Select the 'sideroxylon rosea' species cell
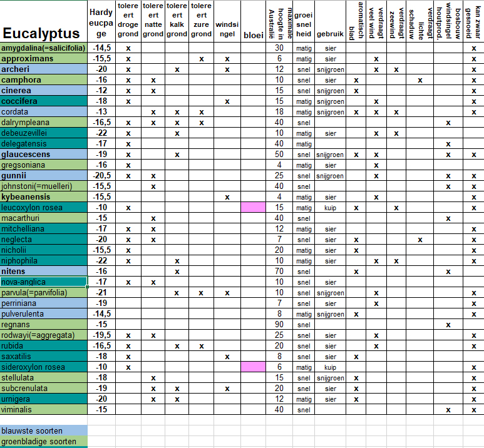Viewport: 484px width, 448px height. point(44,367)
